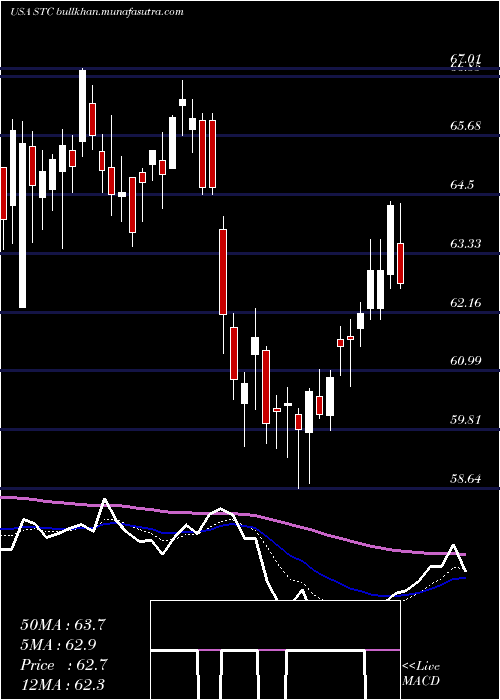Click the large red gap-down candle below 64.5
The width and height of the screenshot is (500, 700).
coord(223,272)
